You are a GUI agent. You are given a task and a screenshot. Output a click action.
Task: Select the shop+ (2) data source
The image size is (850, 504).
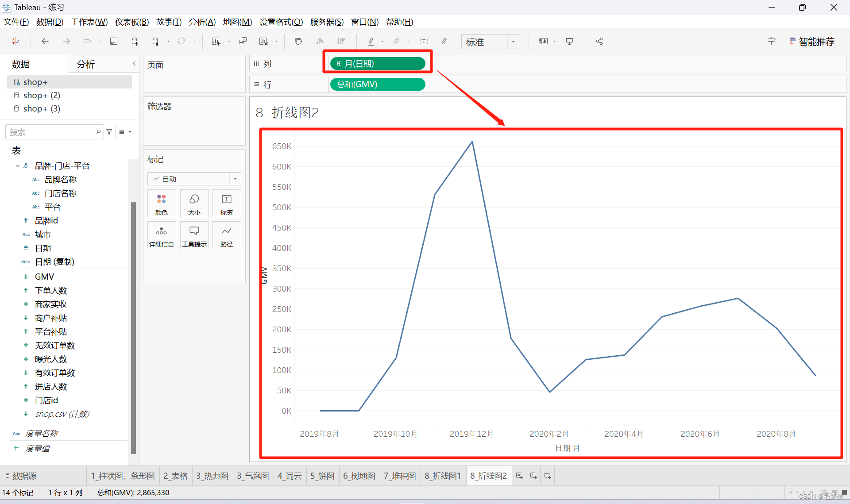pos(42,95)
